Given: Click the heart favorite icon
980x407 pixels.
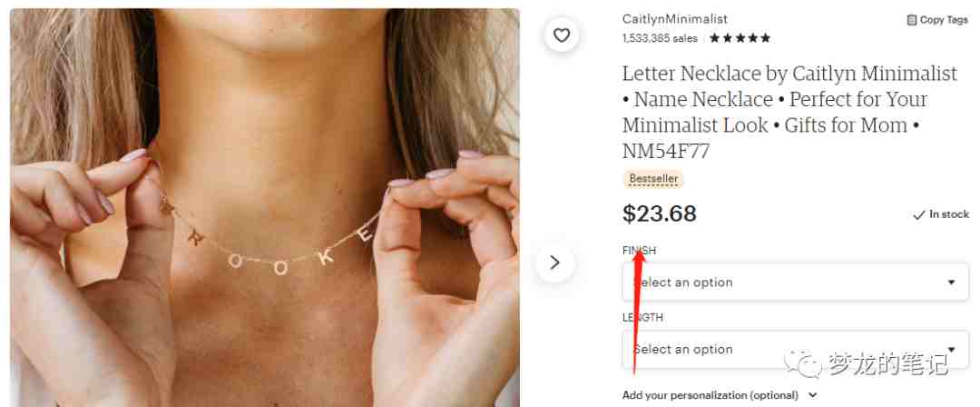Looking at the screenshot, I should [562, 35].
